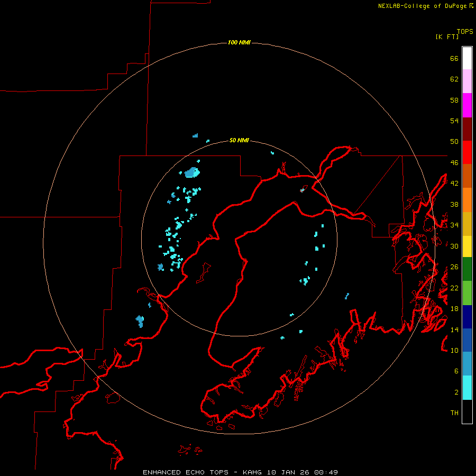Viewport: 476px width, 476px height.
Task: Select legend value 50
Action: [454, 142]
